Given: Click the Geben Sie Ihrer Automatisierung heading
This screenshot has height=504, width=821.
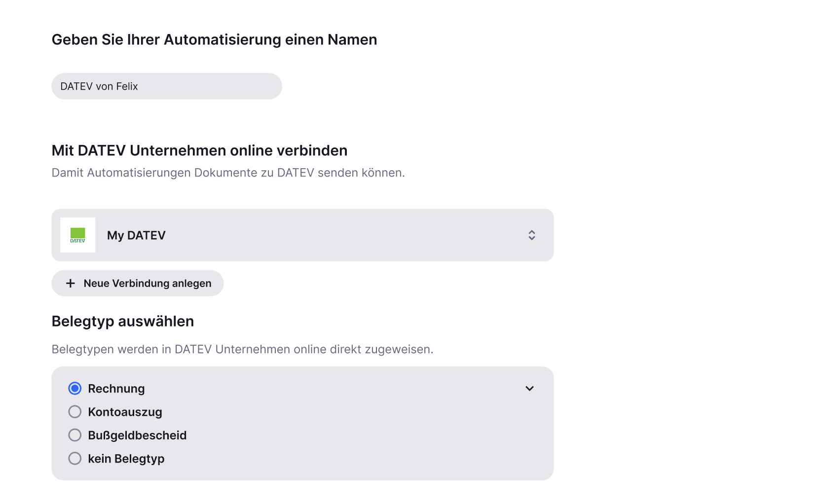Looking at the screenshot, I should point(215,39).
